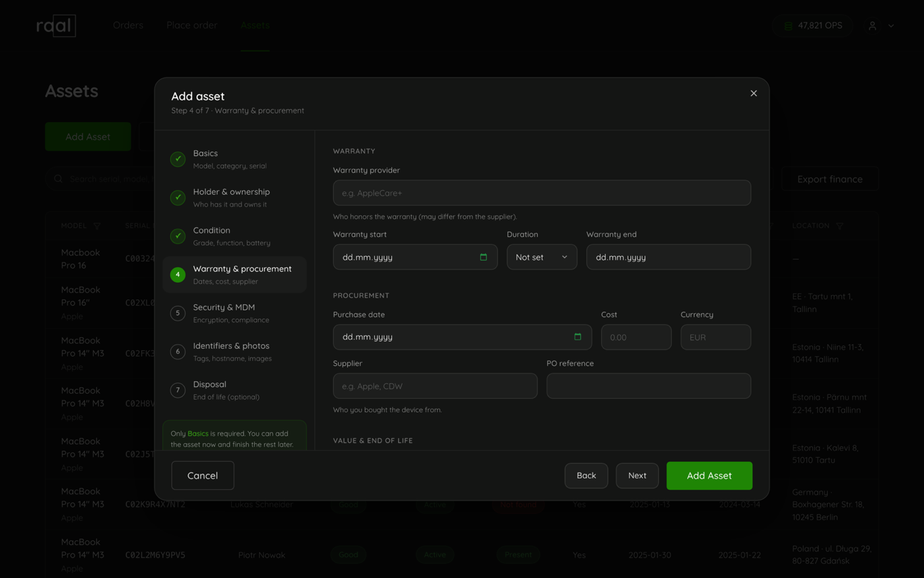
Task: Click the Holder & ownership checkmark icon
Action: [178, 198]
